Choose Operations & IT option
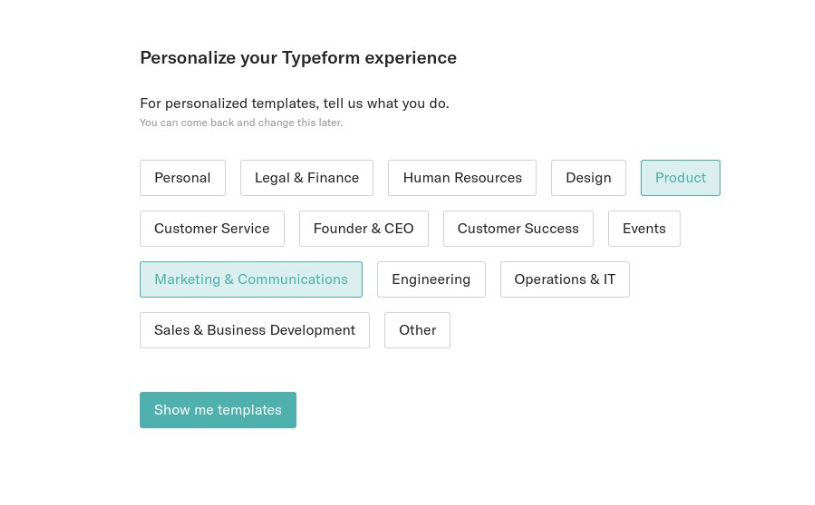 coord(565,280)
